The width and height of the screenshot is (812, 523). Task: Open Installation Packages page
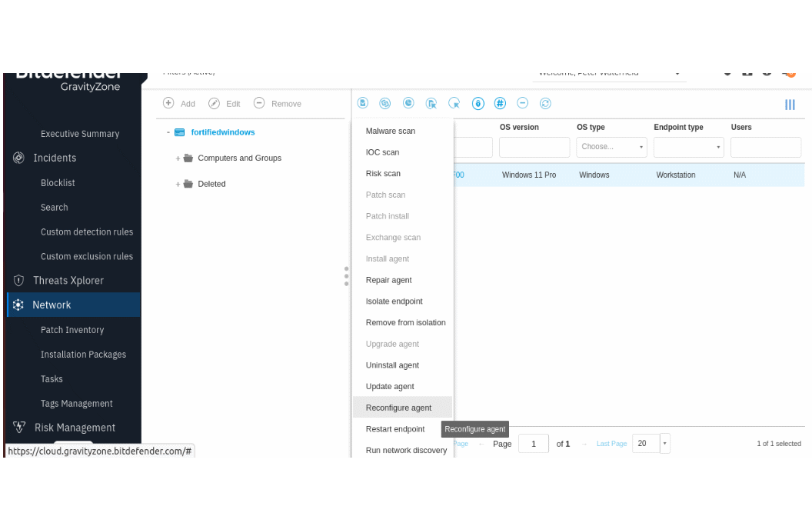(x=83, y=355)
